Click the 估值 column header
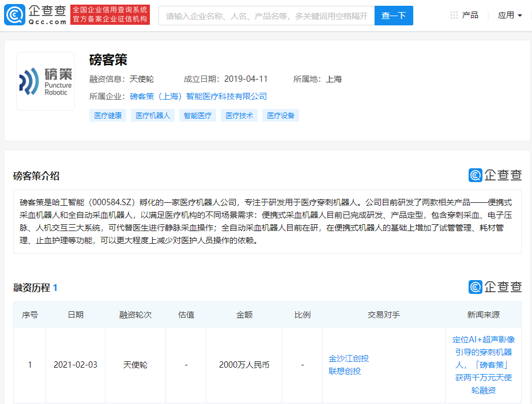 (186, 315)
